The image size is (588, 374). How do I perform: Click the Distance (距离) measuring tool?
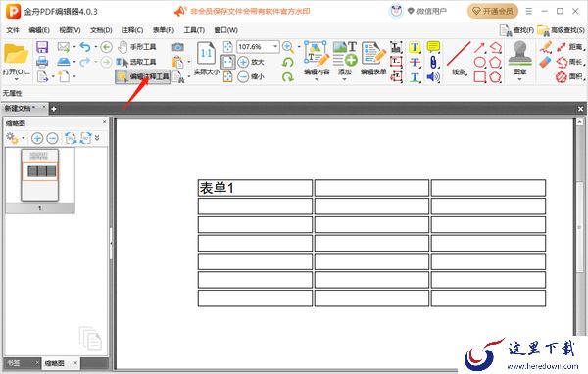[570, 47]
